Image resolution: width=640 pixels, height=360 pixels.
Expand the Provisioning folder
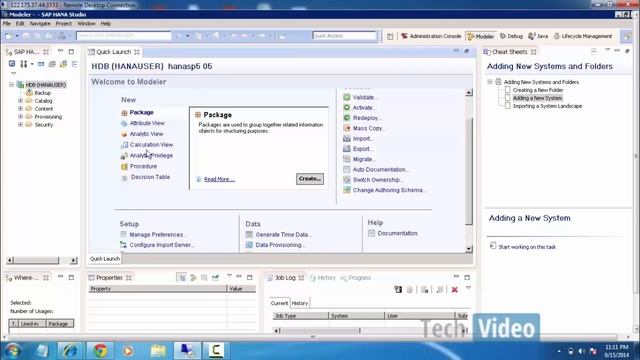pyautogui.click(x=20, y=117)
